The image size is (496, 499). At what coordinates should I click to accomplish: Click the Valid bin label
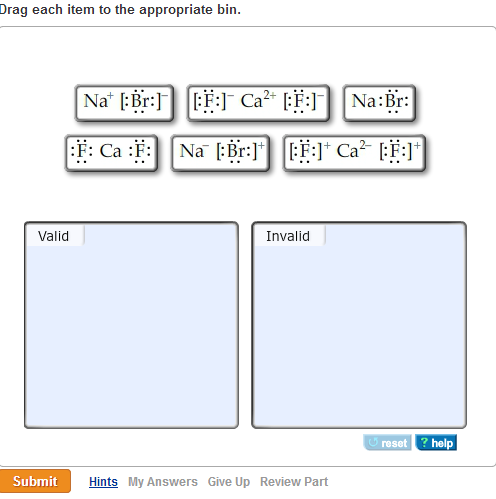point(53,236)
